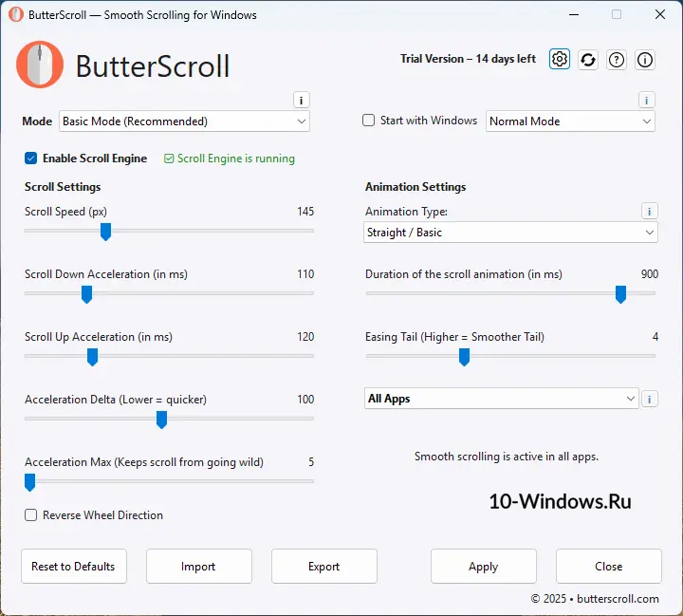Expand the All Apps dropdown
The height and width of the screenshot is (616, 683).
(x=502, y=399)
